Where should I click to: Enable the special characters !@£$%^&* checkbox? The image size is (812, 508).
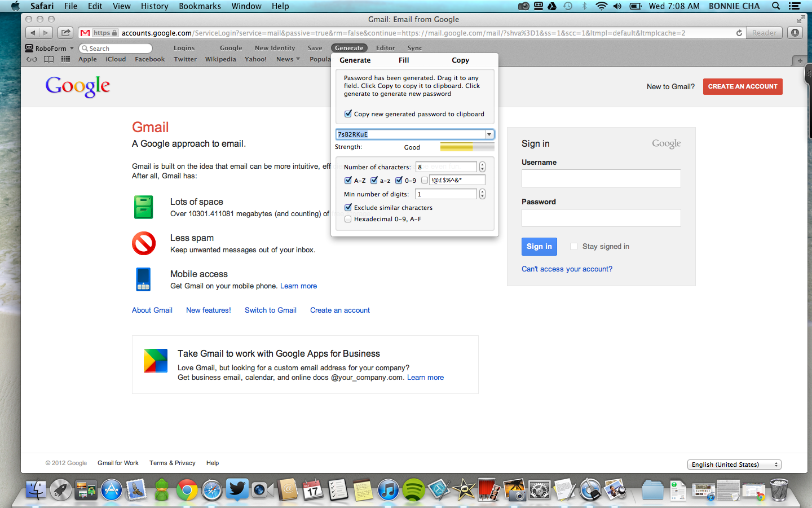(x=425, y=179)
